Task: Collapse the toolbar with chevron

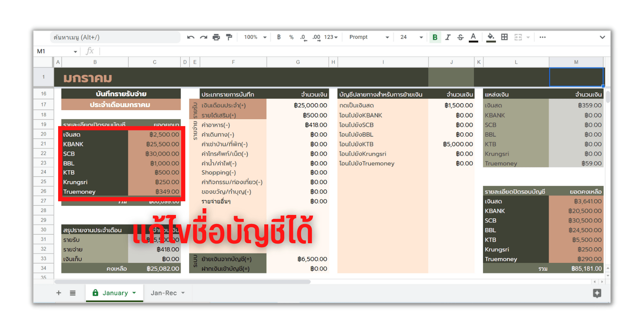Action: point(602,37)
